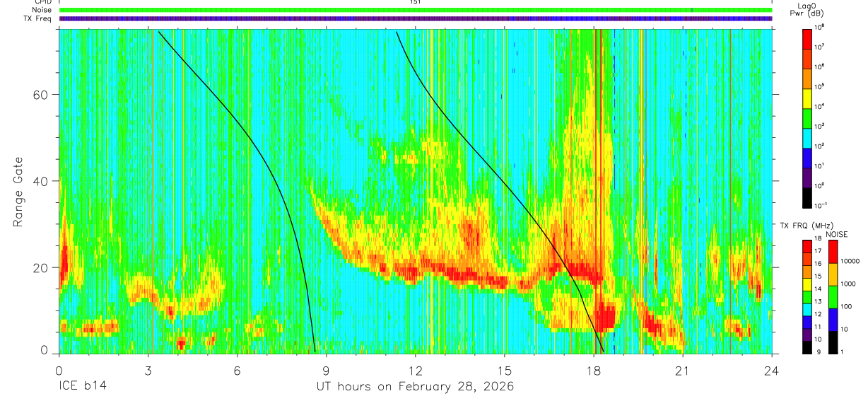Click the green segment of NOISE colorbar
The width and height of the screenshot is (868, 401).
tap(833, 297)
